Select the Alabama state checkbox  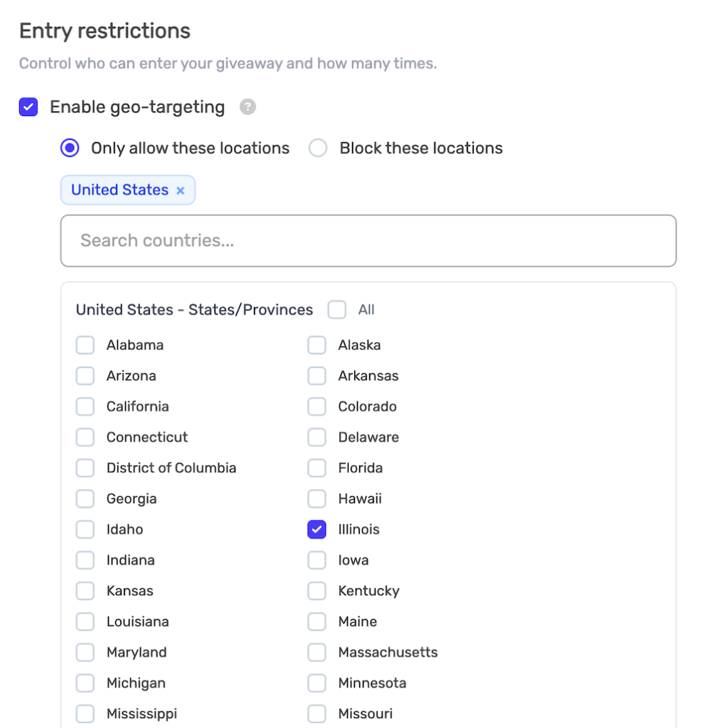85,346
